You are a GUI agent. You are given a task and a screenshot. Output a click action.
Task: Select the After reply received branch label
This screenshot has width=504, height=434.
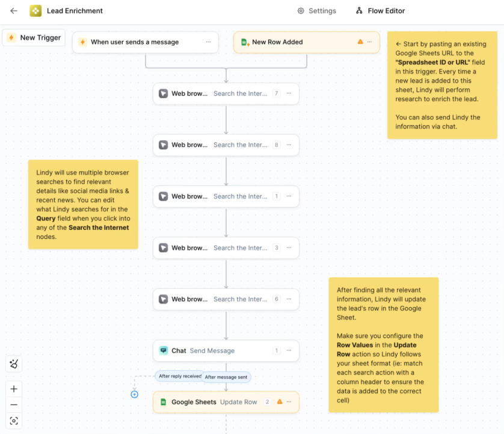click(180, 376)
